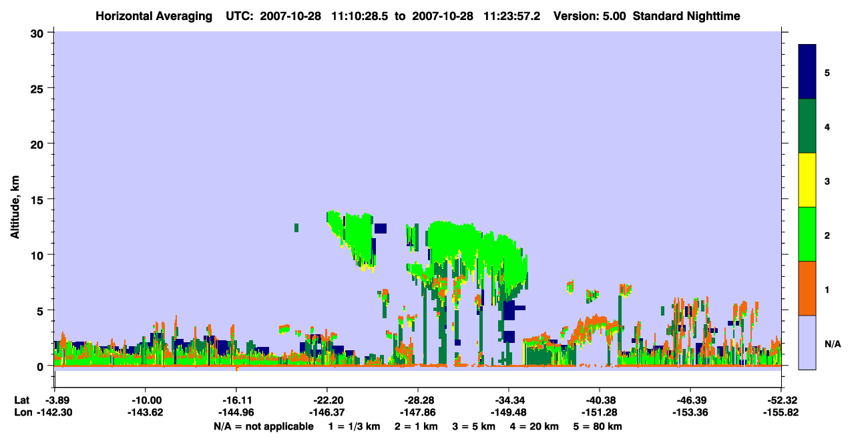The image size is (868, 445).
Task: Click the '5 = 80 km' legend entry
Action: click(x=597, y=426)
